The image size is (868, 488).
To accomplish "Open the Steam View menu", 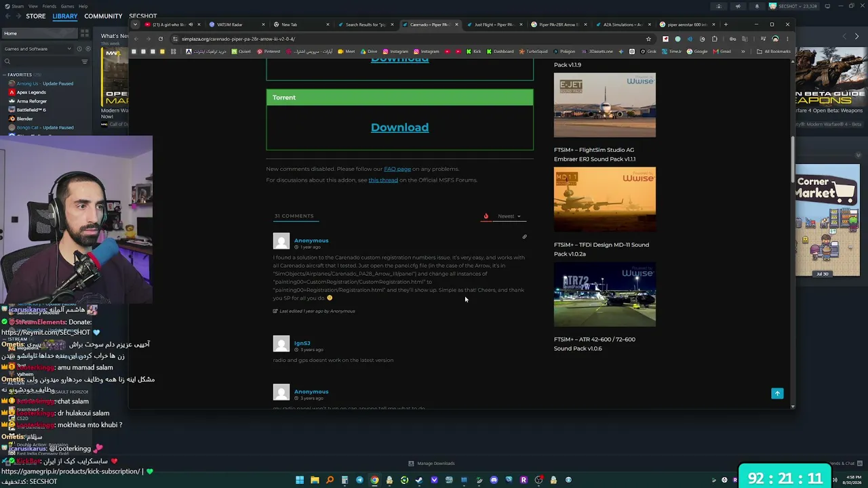I will 33,6.
